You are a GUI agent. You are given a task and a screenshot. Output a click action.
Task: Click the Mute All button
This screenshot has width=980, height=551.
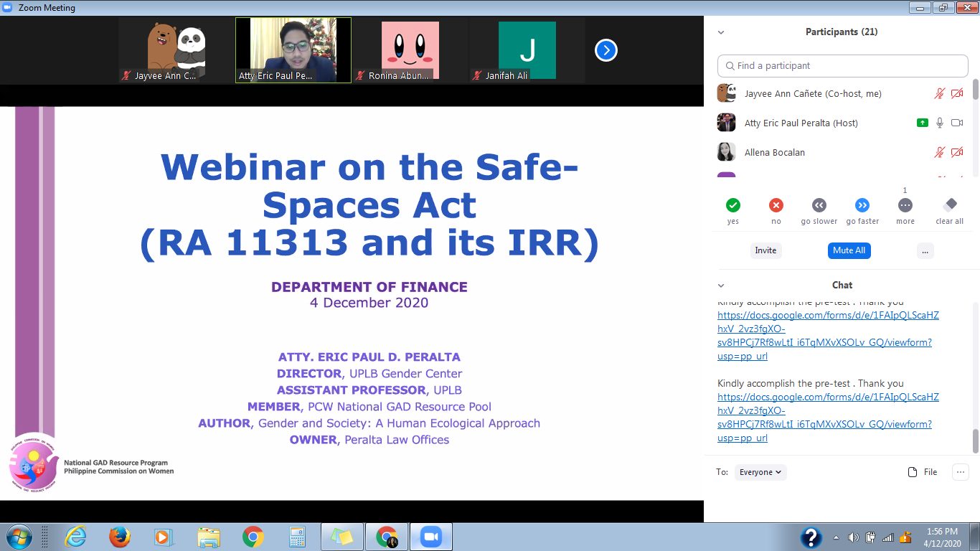click(x=849, y=250)
